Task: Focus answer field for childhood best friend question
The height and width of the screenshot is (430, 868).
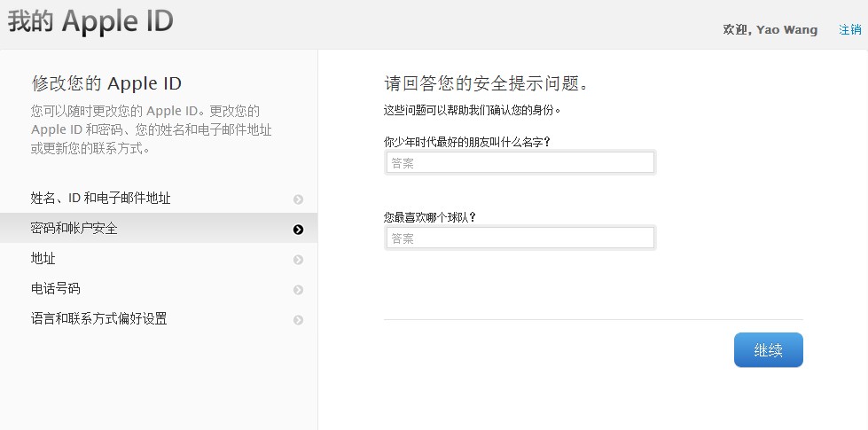Action: click(x=520, y=163)
